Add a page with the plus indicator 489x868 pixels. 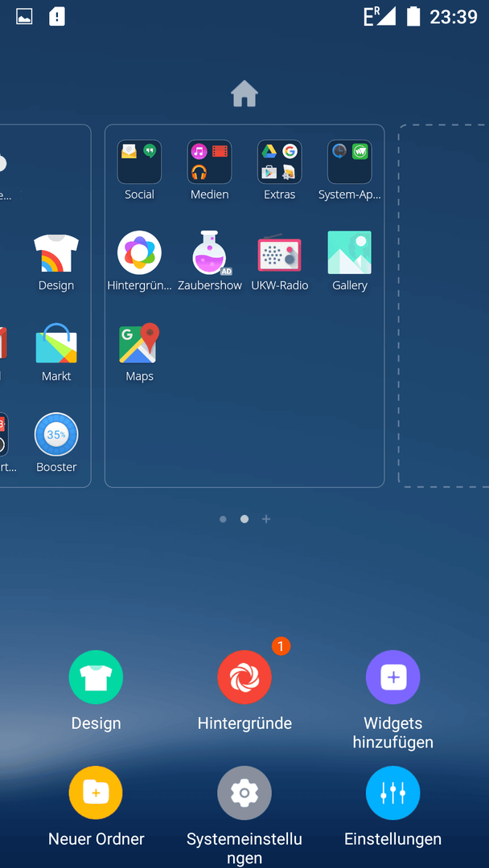click(x=266, y=519)
